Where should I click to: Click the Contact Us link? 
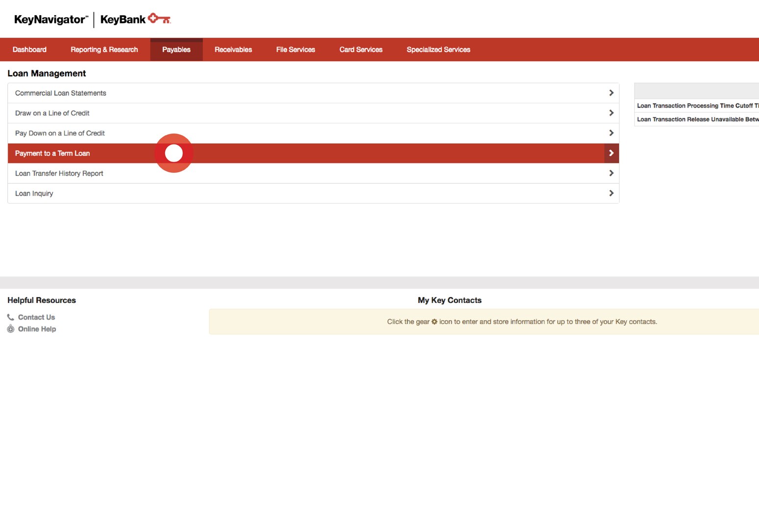coord(36,317)
